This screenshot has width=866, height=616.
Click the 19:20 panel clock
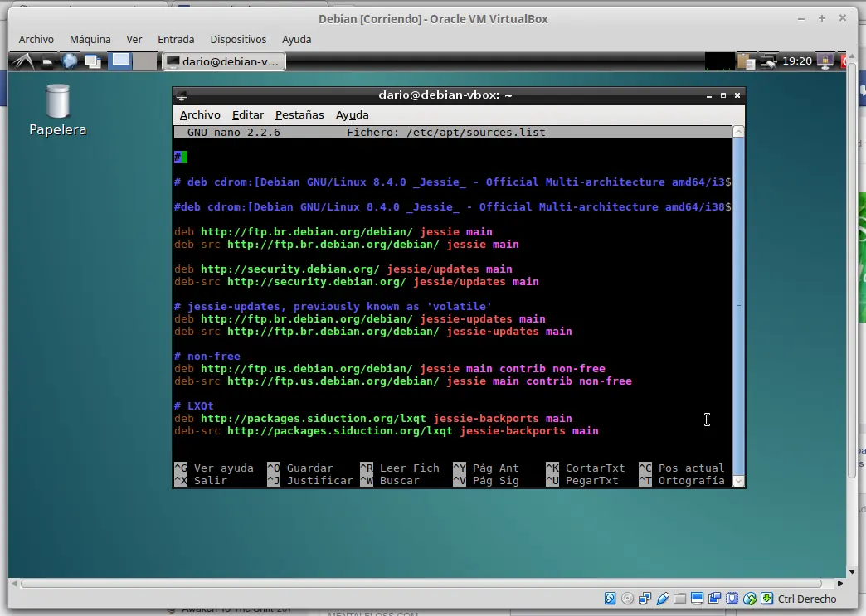click(x=797, y=61)
